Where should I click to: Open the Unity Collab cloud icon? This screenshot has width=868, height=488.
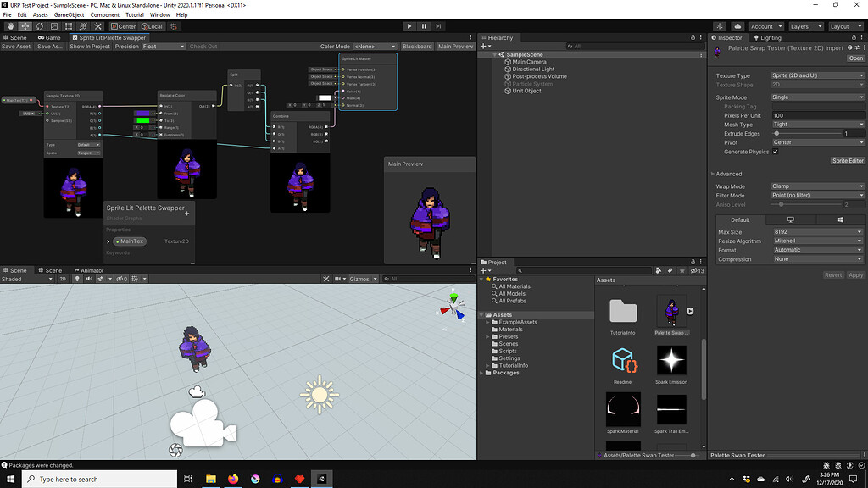pyautogui.click(x=737, y=26)
